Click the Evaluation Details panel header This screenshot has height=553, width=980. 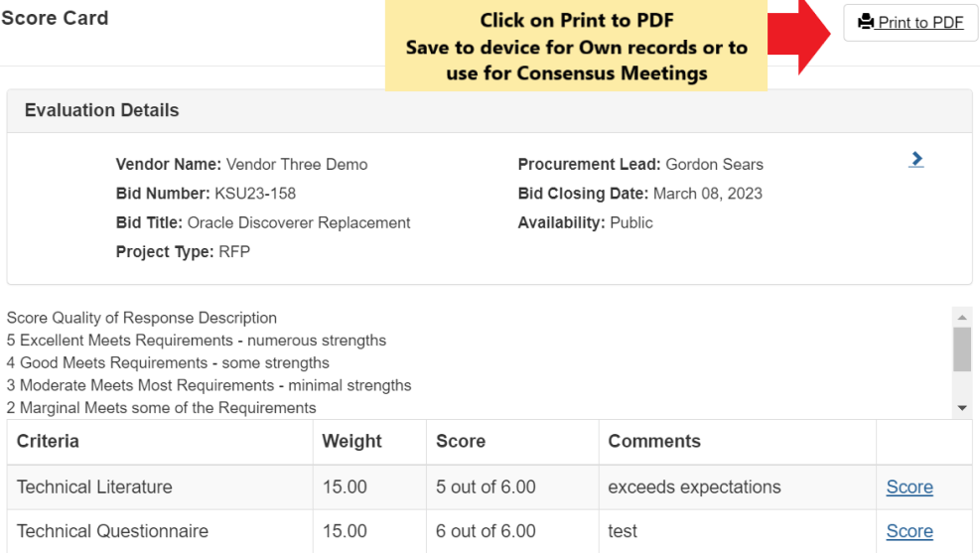pyautogui.click(x=490, y=110)
